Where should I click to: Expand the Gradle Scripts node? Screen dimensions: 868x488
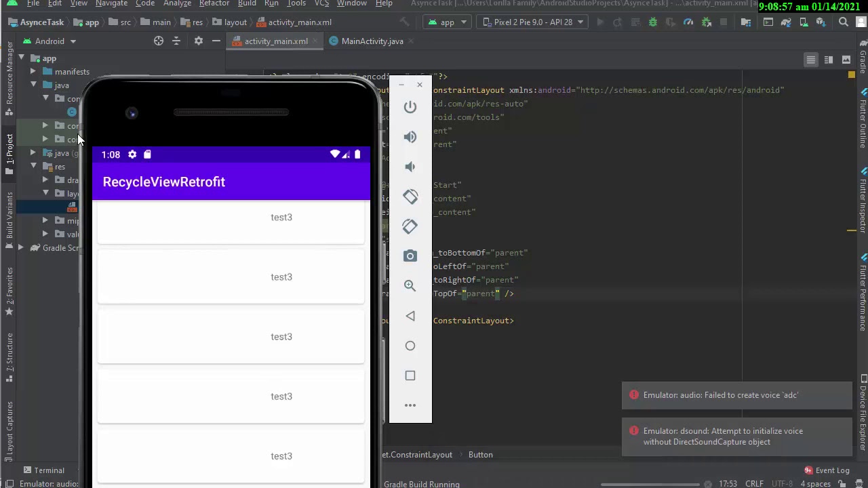tap(21, 248)
